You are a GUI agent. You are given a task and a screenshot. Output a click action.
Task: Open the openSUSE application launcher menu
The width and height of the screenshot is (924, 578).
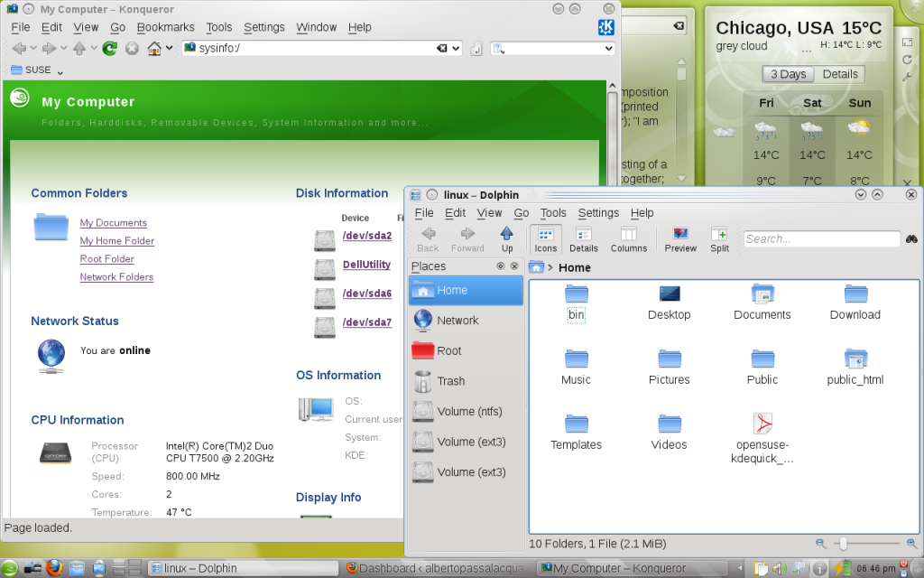pos(10,568)
